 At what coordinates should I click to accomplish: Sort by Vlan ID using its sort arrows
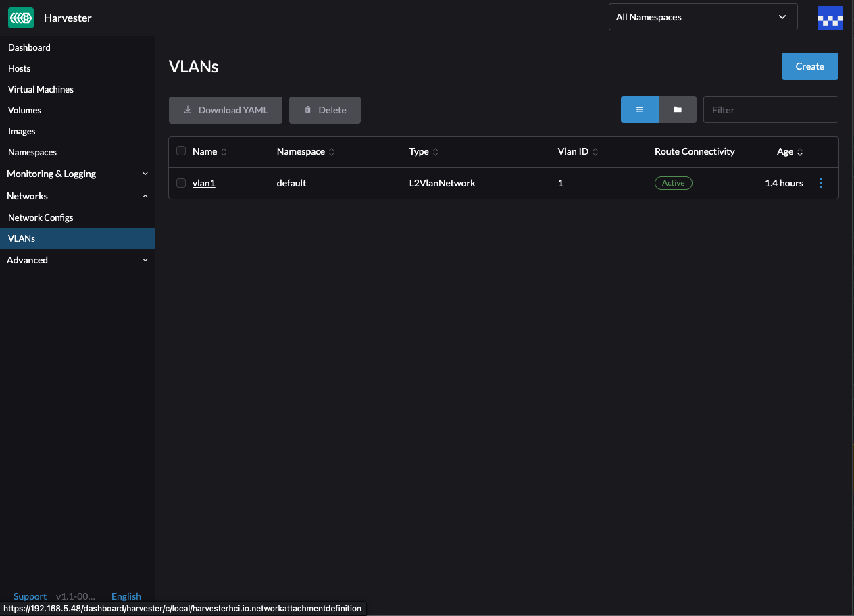(595, 151)
